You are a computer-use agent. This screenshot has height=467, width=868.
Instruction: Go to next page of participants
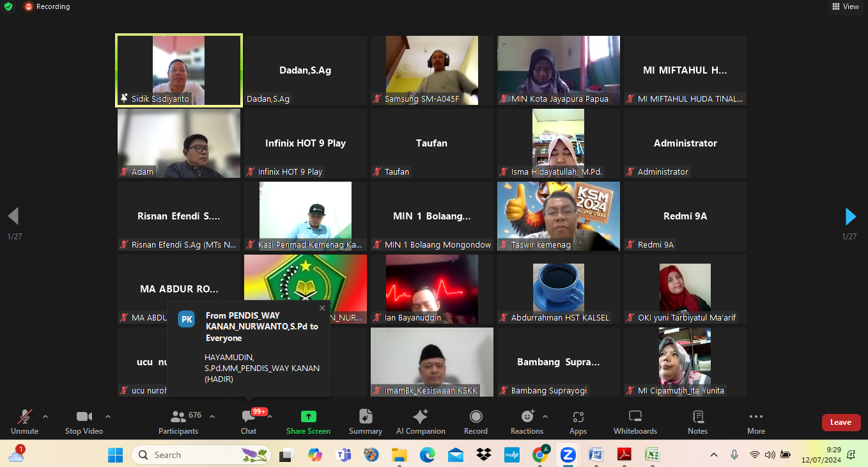[x=850, y=217]
